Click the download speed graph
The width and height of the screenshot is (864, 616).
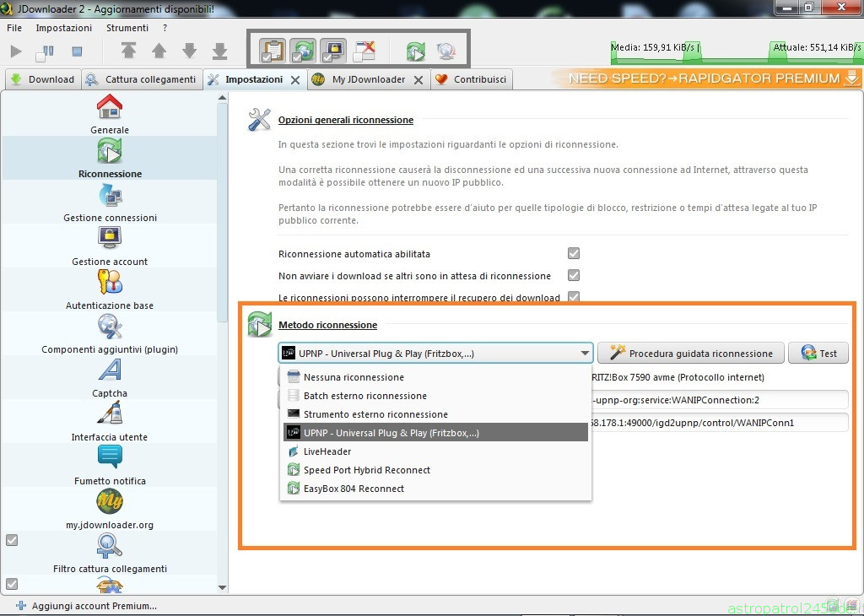click(x=736, y=51)
